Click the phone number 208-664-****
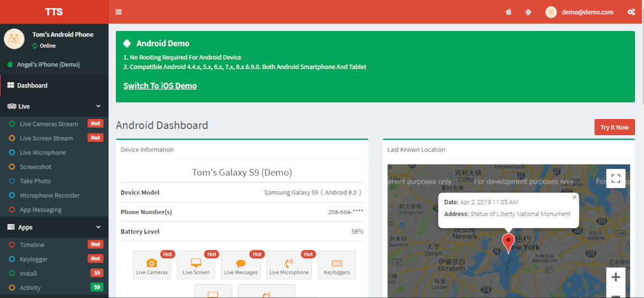Screen dimensions: 644x298 [346, 212]
